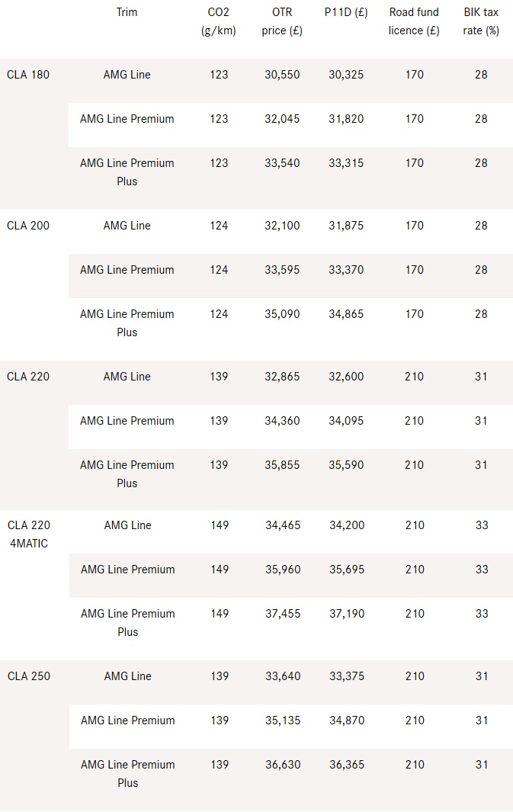
Task: Click the CLA 250 model label
Action: (x=28, y=676)
